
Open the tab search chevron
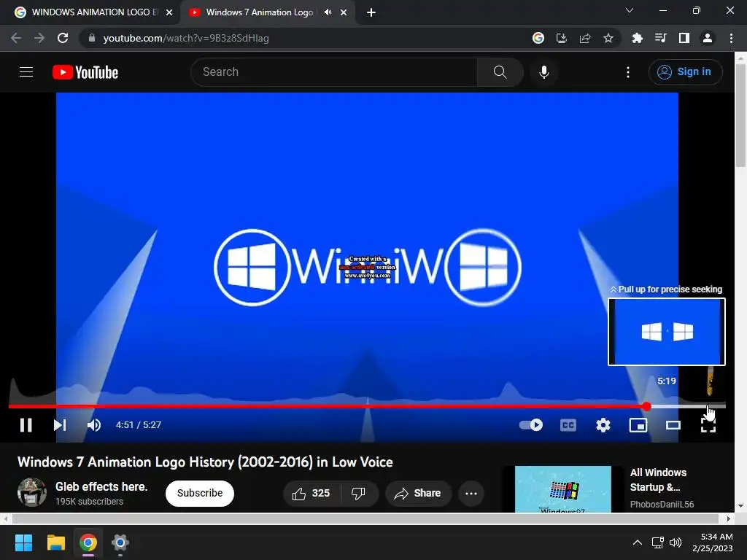point(630,10)
